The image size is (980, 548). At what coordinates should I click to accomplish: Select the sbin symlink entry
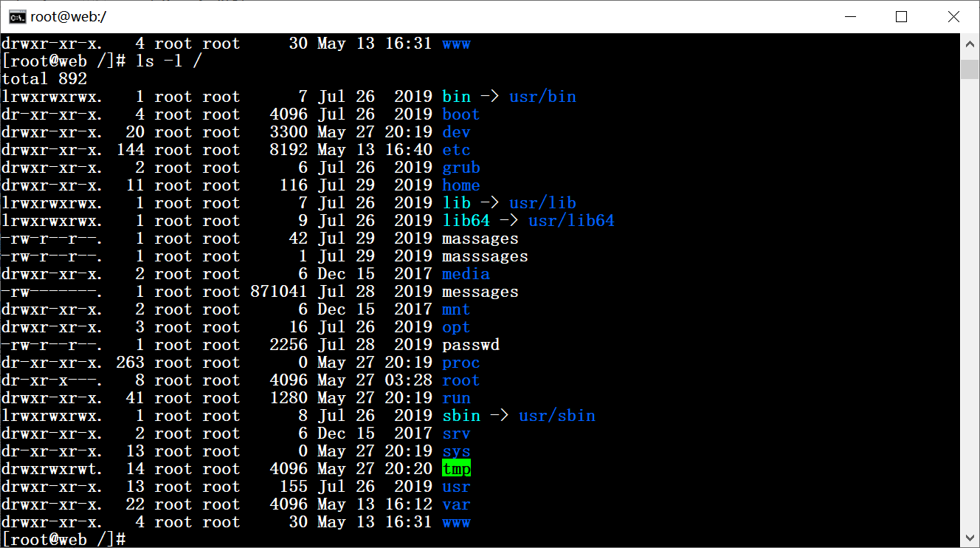[461, 415]
